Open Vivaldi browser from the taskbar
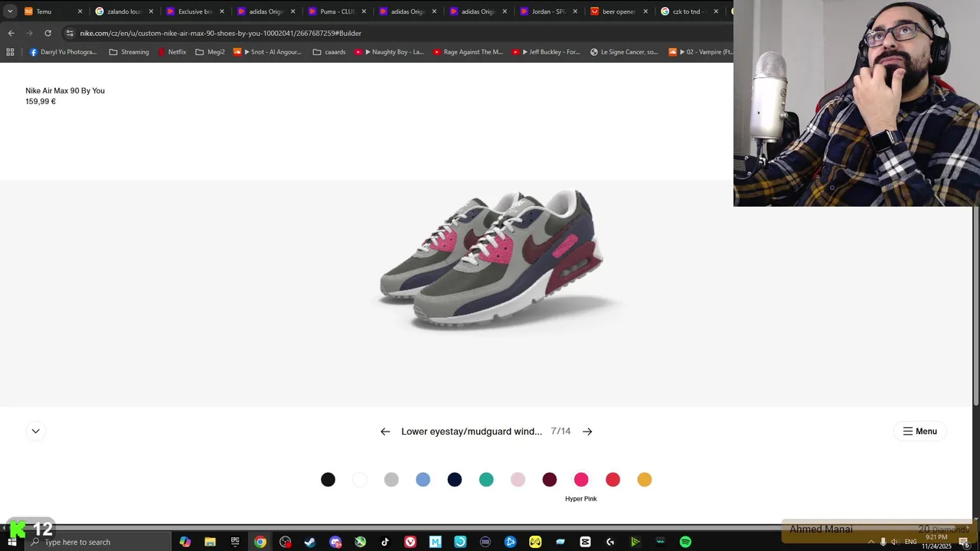The image size is (980, 551). click(x=410, y=542)
